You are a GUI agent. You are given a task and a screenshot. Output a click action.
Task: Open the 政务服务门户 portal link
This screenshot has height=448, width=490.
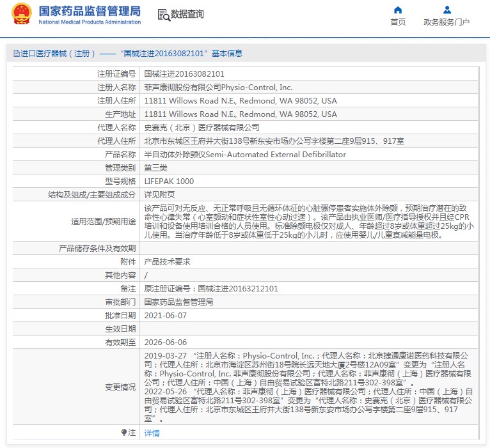pyautogui.click(x=447, y=22)
